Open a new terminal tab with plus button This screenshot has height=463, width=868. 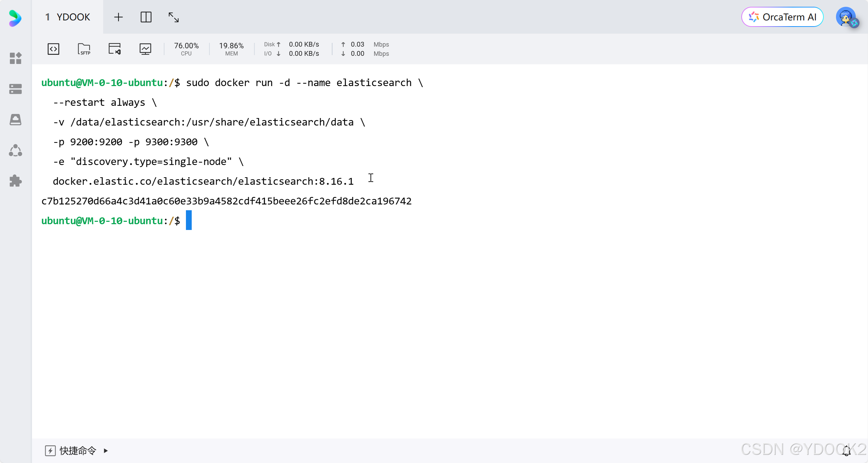[x=119, y=17]
